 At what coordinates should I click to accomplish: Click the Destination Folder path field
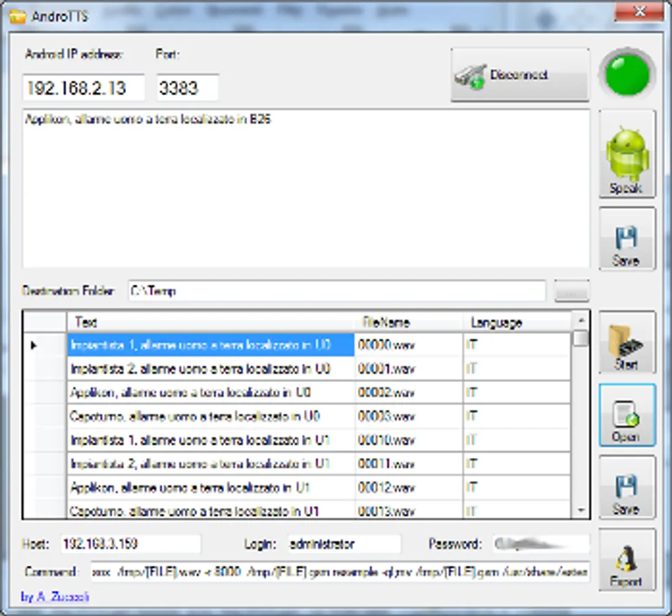337,291
